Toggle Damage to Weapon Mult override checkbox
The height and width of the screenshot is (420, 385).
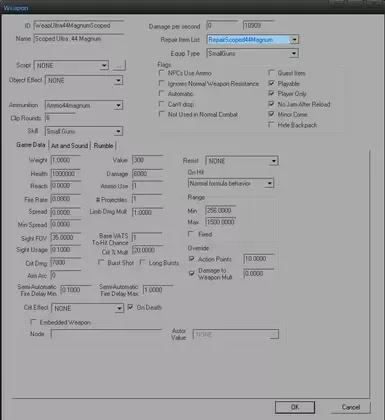(192, 273)
